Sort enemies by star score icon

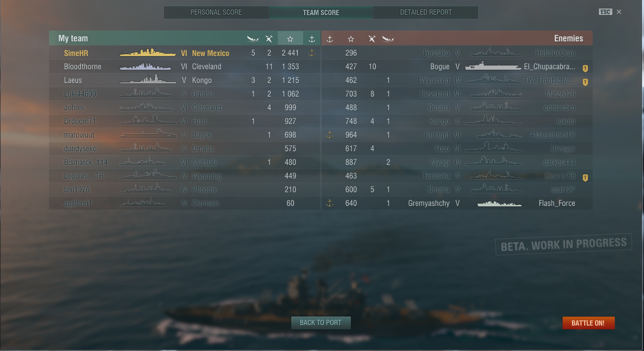[x=351, y=39]
